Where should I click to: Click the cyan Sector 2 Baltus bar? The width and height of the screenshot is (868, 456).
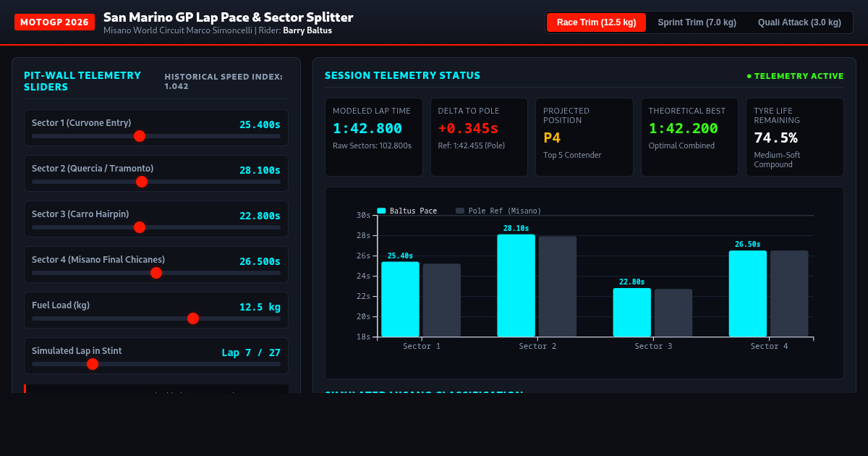[x=516, y=285]
